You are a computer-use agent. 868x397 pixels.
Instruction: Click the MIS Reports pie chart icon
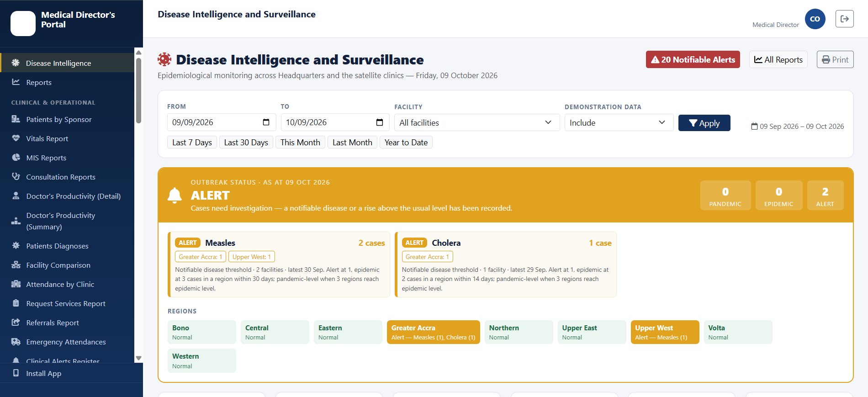(x=16, y=157)
